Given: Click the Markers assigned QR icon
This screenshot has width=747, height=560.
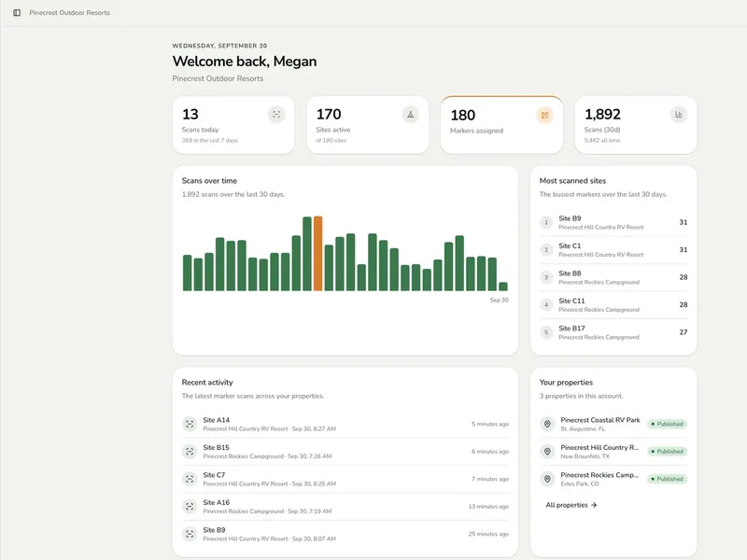Looking at the screenshot, I should [544, 115].
